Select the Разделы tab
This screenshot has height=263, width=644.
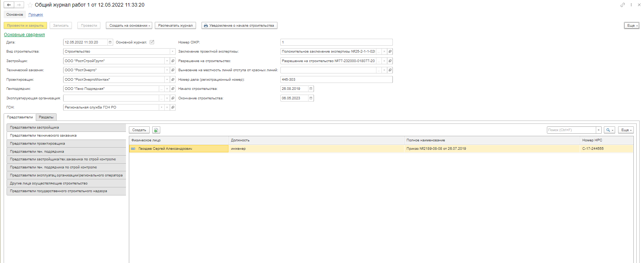click(x=46, y=117)
